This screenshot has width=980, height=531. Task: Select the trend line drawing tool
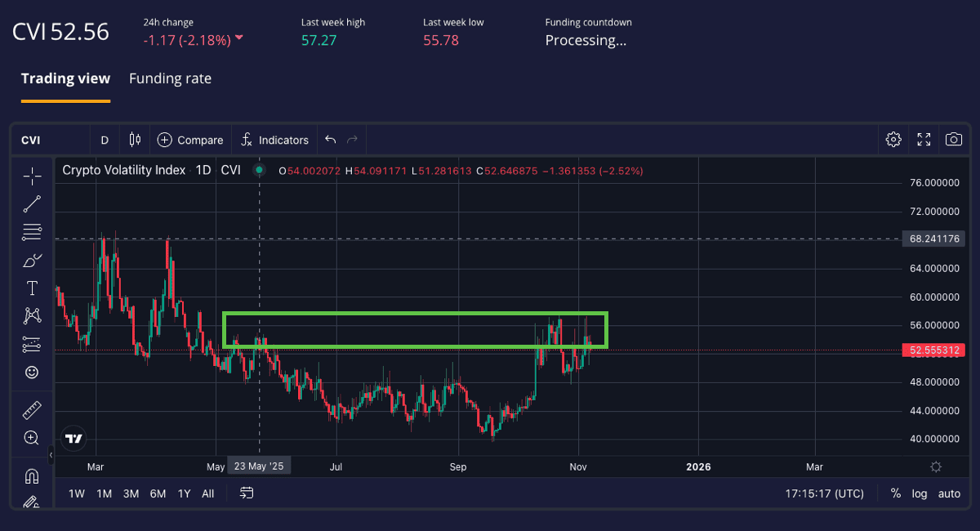(32, 204)
